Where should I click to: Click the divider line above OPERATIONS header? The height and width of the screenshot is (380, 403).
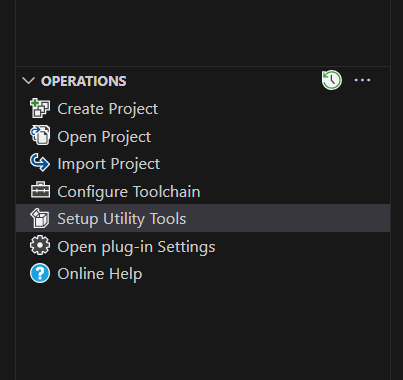coord(203,66)
